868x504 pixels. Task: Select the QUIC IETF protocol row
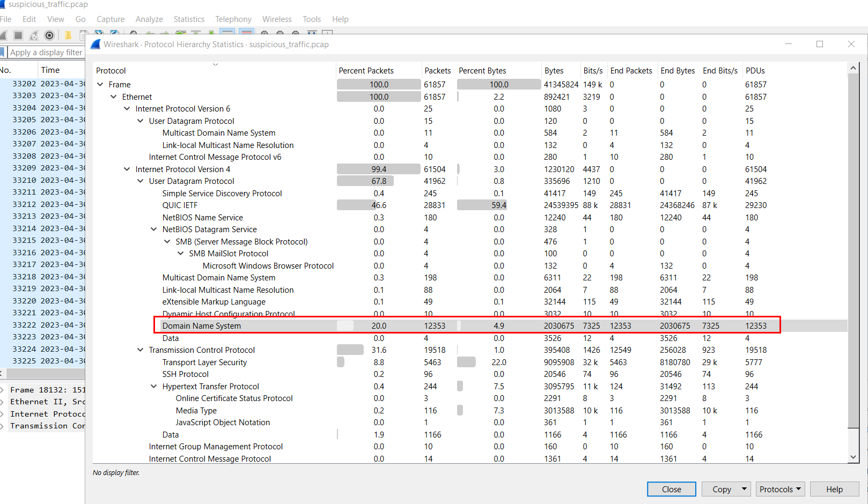[x=180, y=205]
